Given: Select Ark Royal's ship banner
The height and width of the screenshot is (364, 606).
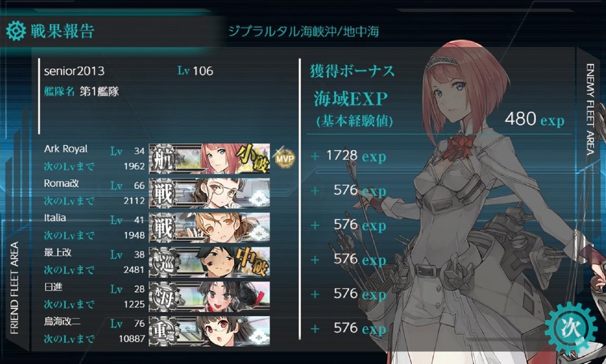Looking at the screenshot, I should pyautogui.click(x=209, y=159).
